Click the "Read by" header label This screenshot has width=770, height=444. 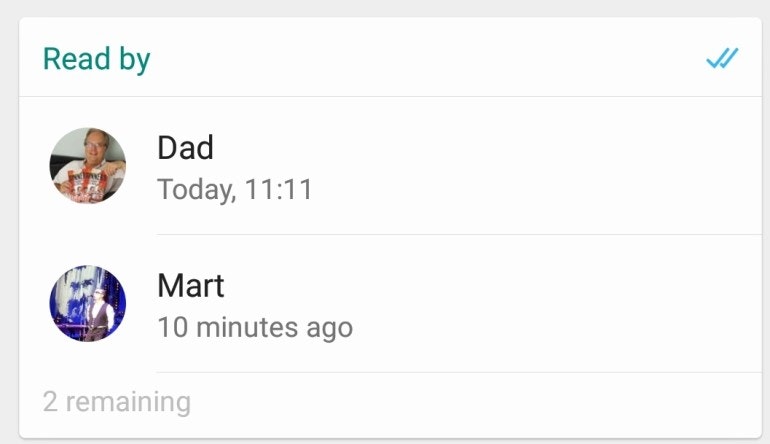tap(96, 59)
